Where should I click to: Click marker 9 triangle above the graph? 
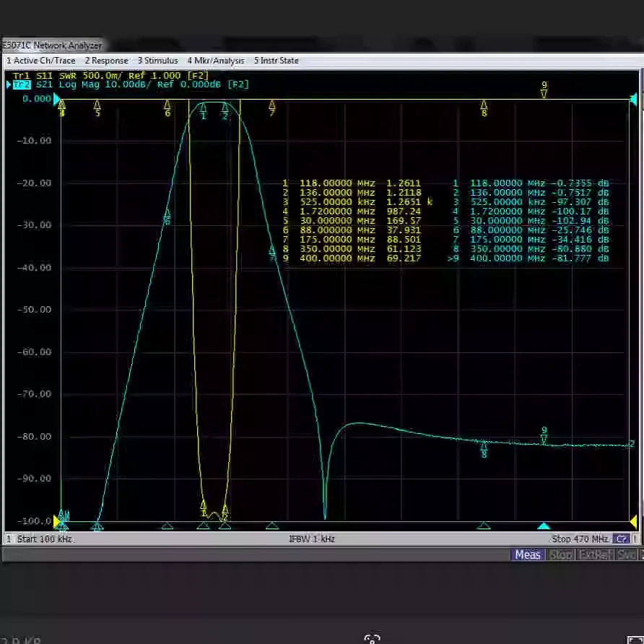[544, 90]
